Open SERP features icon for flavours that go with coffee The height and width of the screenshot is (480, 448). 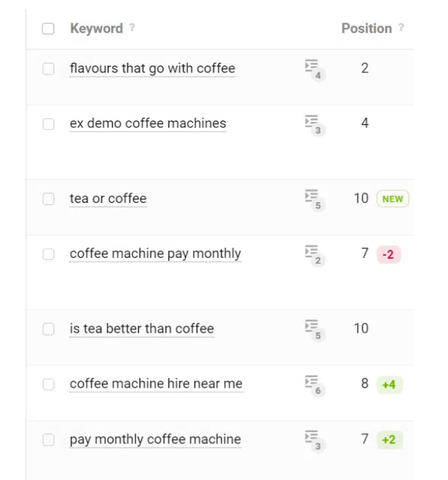[315, 70]
